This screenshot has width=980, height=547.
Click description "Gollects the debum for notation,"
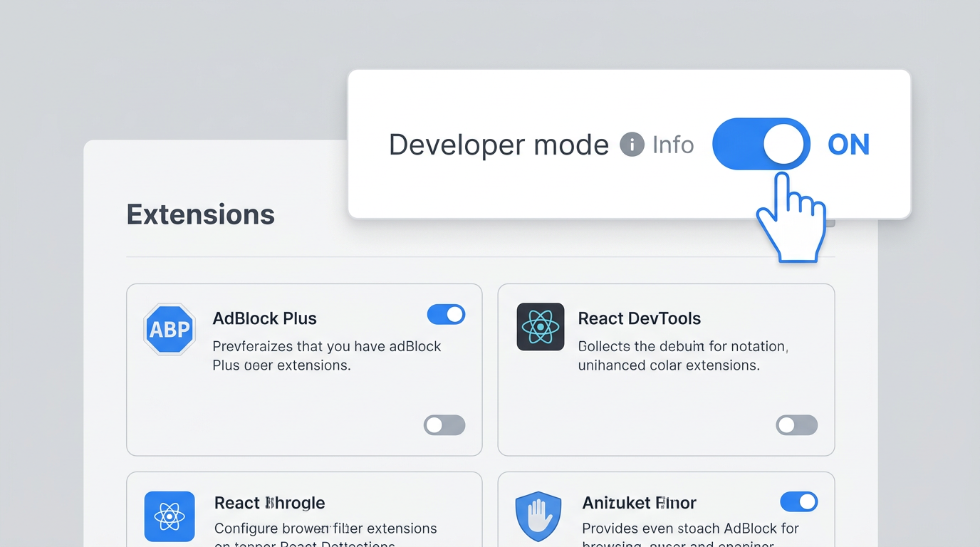(683, 347)
